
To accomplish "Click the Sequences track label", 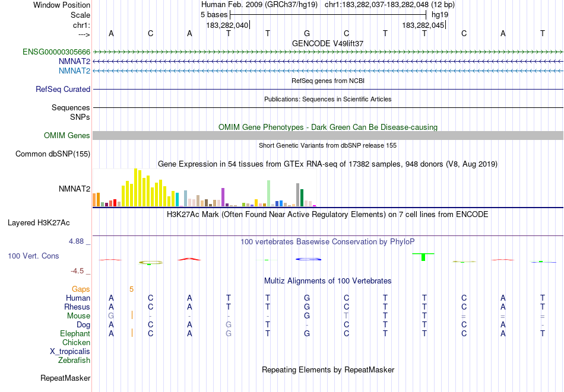I will (x=71, y=107).
